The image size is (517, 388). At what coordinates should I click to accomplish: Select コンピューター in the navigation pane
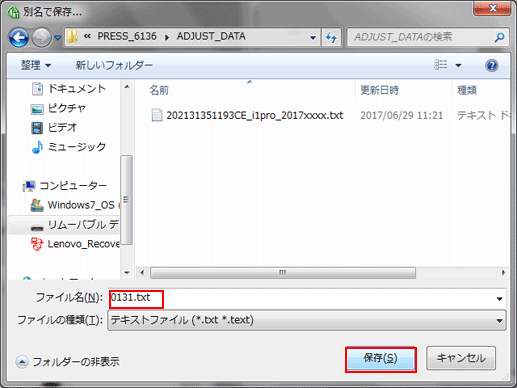(x=73, y=185)
